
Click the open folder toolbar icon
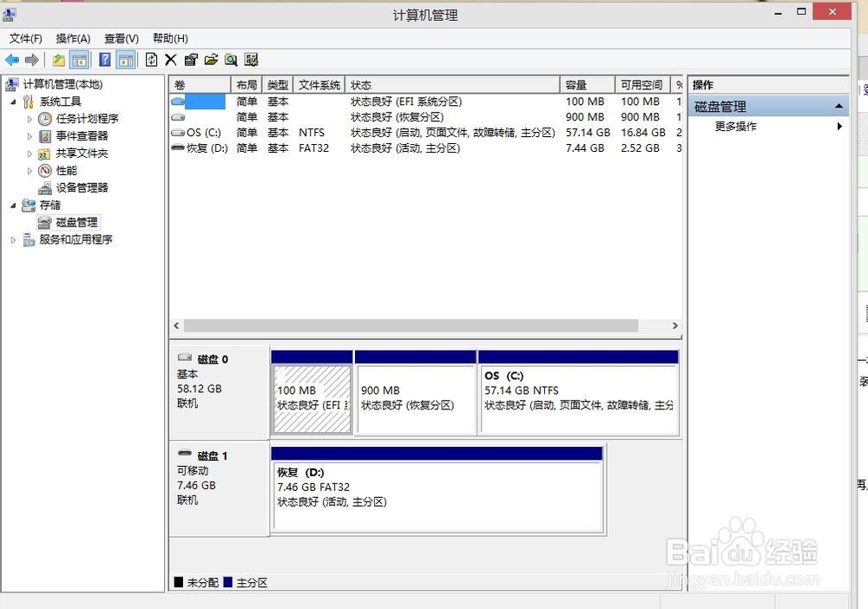point(211,60)
